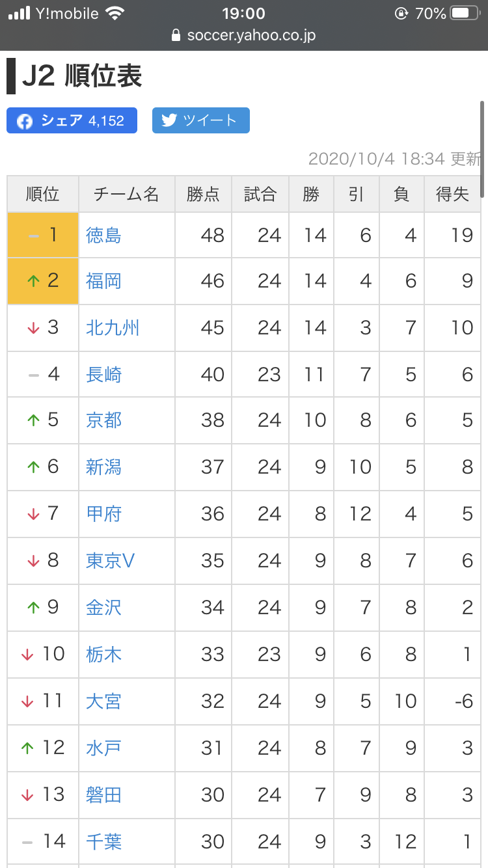488x868 pixels.
Task: Open the 徳島 team link
Action: point(104,235)
